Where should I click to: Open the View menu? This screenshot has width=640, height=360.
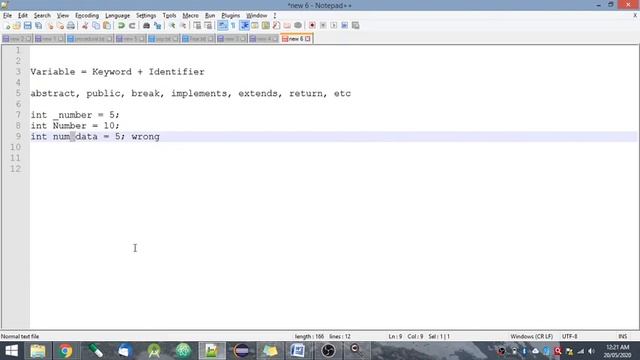[x=62, y=16]
